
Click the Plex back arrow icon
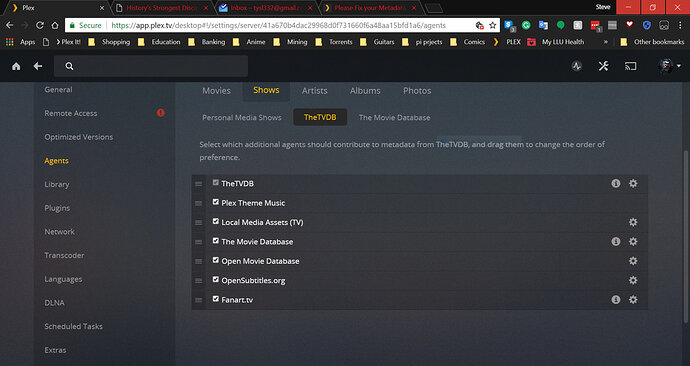click(38, 66)
